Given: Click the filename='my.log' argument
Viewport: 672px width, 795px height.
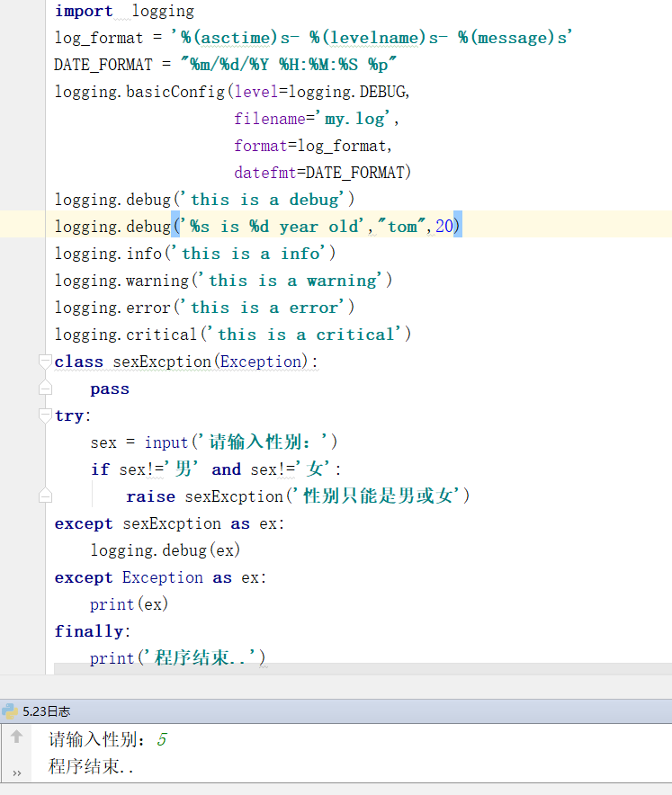Looking at the screenshot, I should (x=317, y=119).
